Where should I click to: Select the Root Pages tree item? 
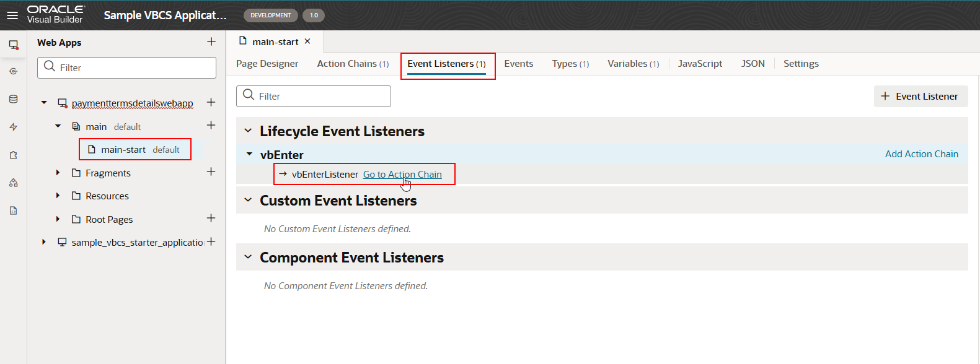109,219
